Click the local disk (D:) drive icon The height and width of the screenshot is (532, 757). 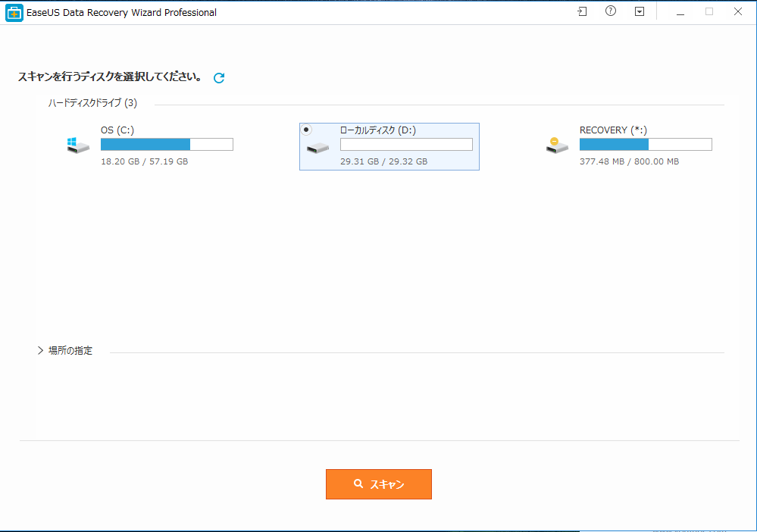318,147
